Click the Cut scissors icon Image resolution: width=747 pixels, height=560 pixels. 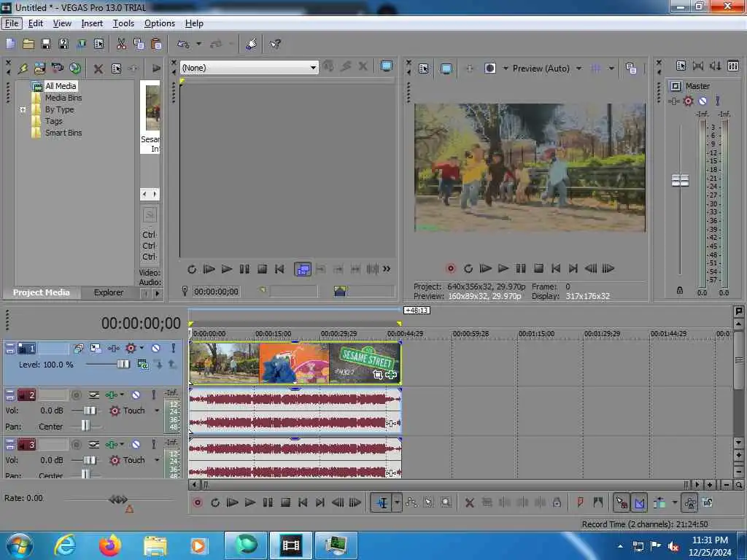pyautogui.click(x=121, y=44)
